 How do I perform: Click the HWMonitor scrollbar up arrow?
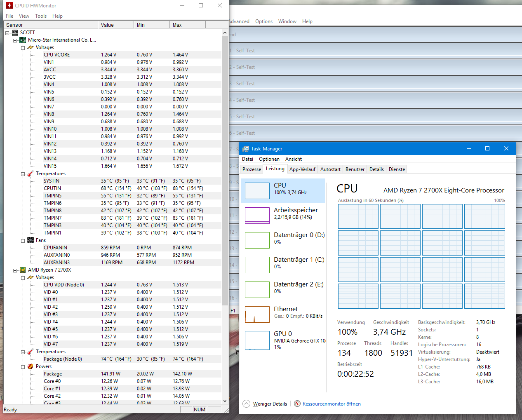pyautogui.click(x=225, y=33)
